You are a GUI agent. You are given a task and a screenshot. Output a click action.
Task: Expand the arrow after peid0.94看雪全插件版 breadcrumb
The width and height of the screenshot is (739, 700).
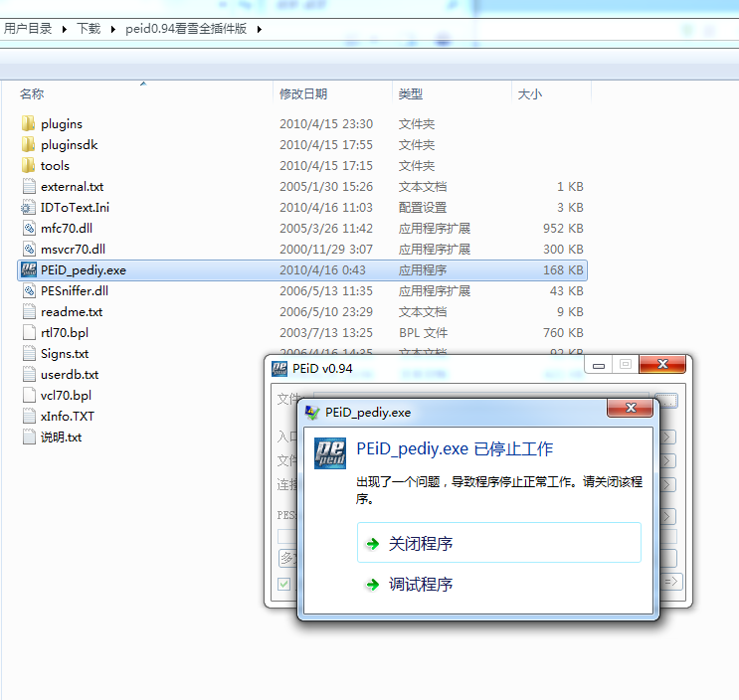coord(260,29)
